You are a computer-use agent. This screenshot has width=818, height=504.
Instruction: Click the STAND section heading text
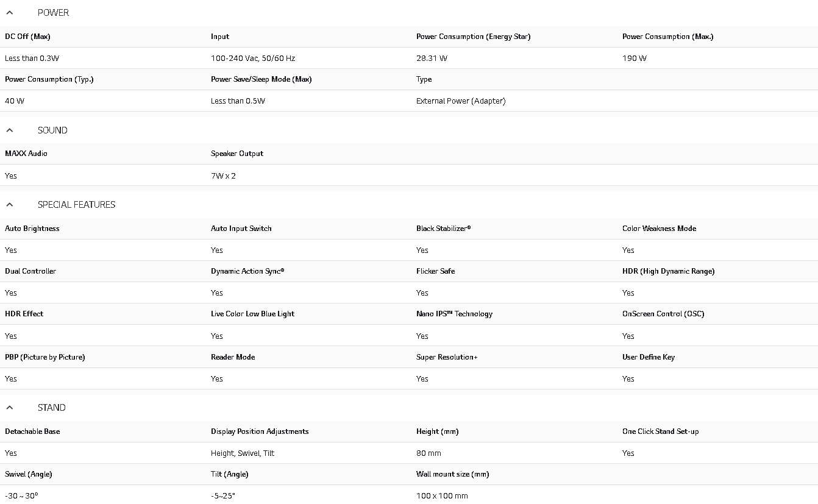(x=51, y=408)
